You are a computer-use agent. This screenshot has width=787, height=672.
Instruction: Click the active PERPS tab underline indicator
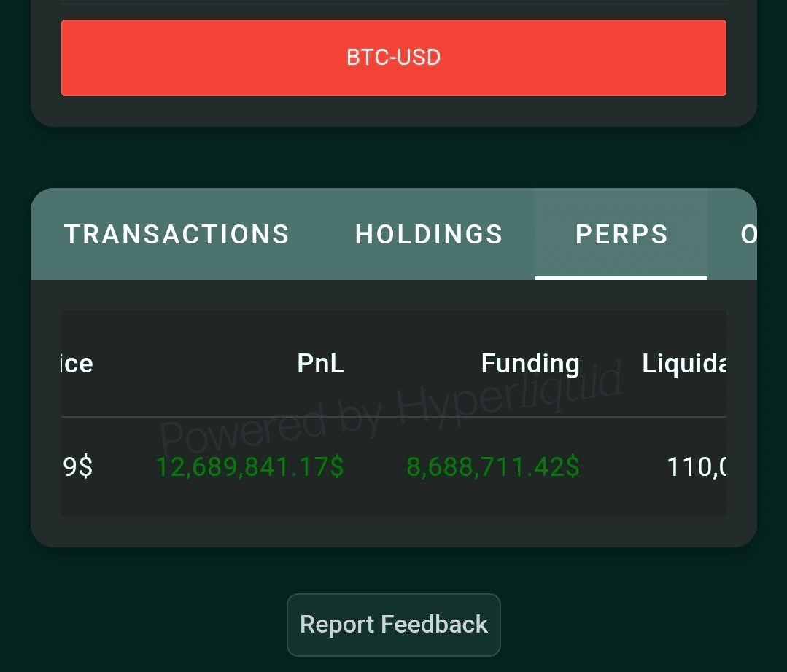pos(621,276)
